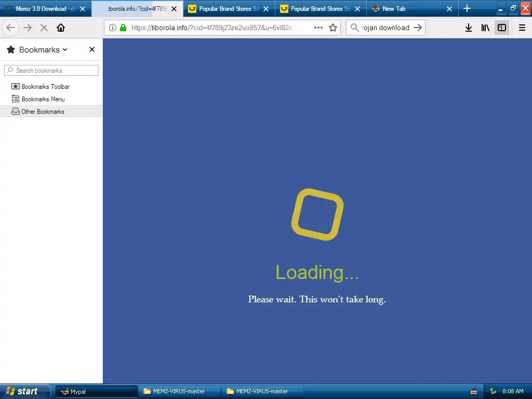
Task: Close the New Tab tab
Action: pyautogui.click(x=449, y=9)
